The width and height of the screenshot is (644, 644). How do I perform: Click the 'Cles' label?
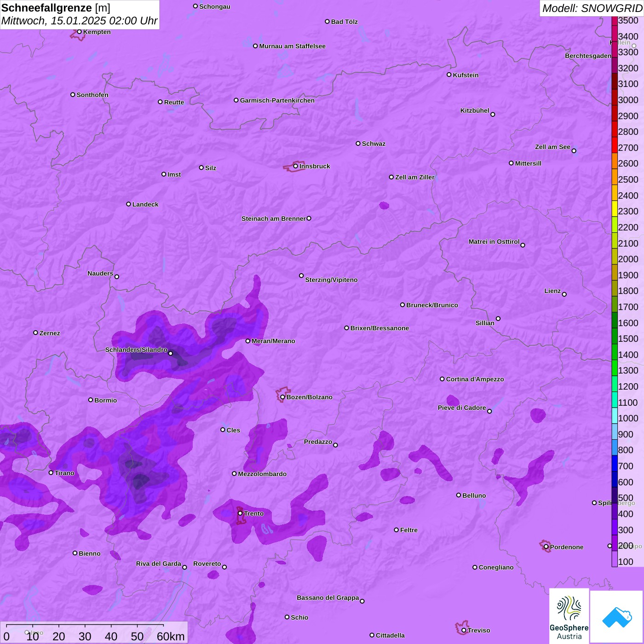tap(233, 430)
